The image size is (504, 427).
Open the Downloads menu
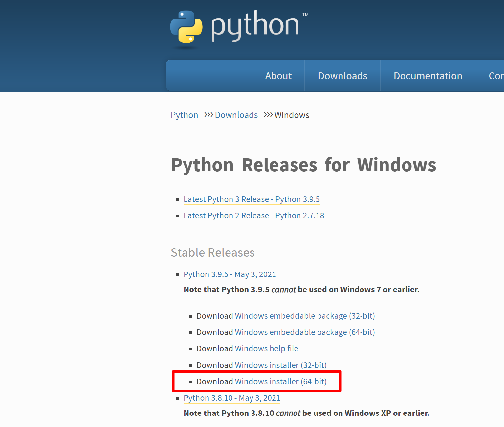pos(342,76)
